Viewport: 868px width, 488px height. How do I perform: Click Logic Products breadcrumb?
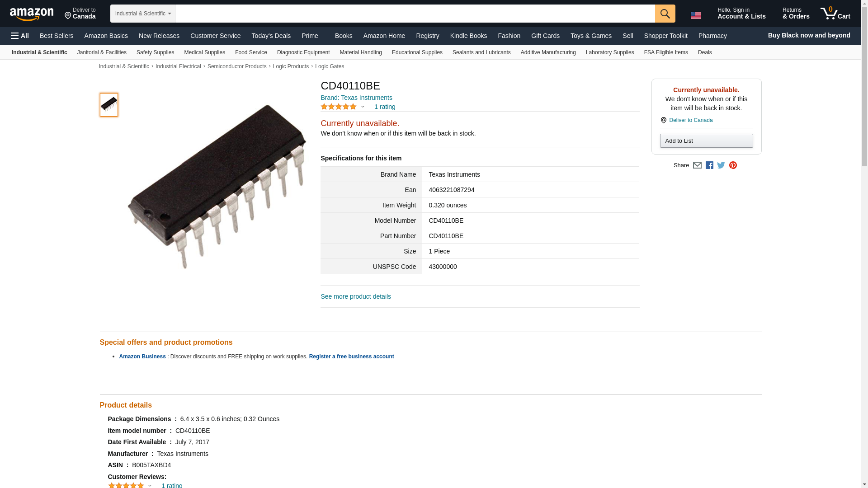pyautogui.click(x=291, y=66)
